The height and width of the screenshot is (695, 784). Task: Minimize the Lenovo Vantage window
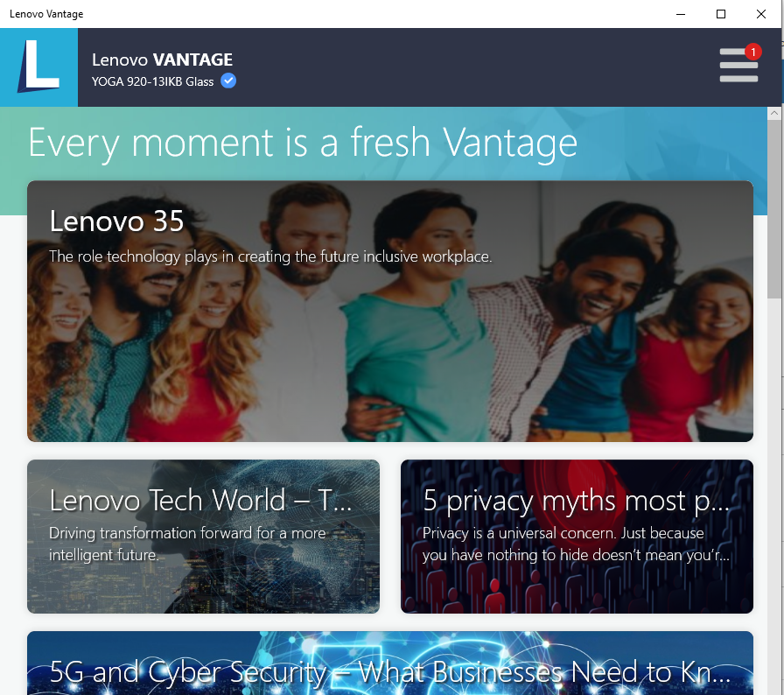click(x=681, y=14)
